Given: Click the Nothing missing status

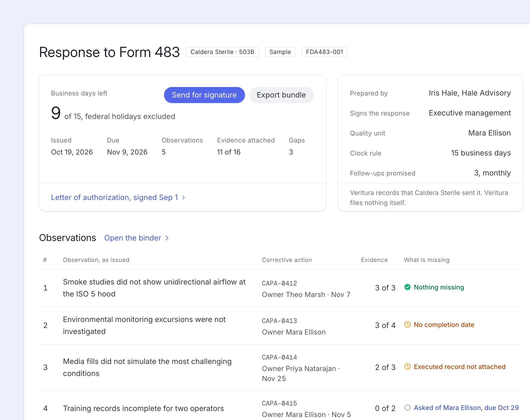Looking at the screenshot, I should [439, 287].
